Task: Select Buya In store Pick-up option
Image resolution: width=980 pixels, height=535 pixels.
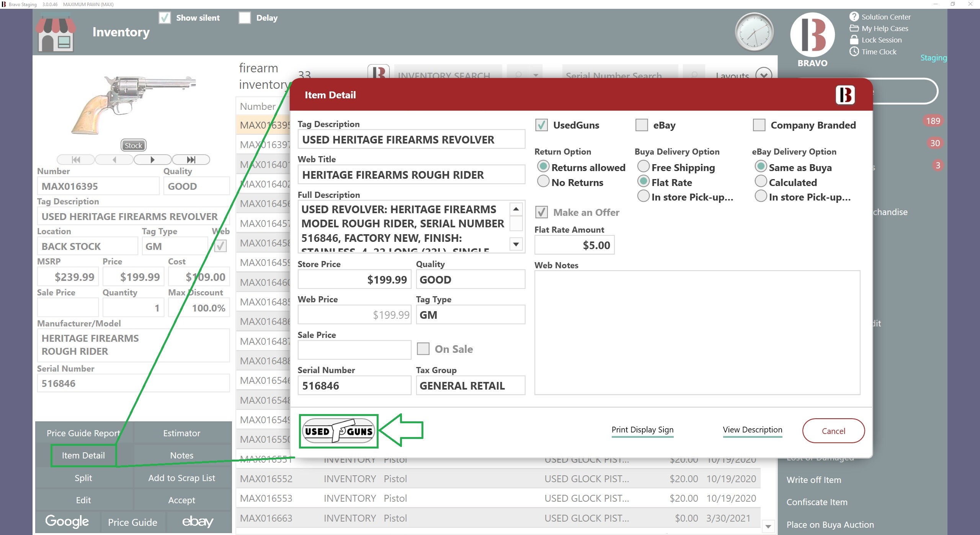Action: 643,196
